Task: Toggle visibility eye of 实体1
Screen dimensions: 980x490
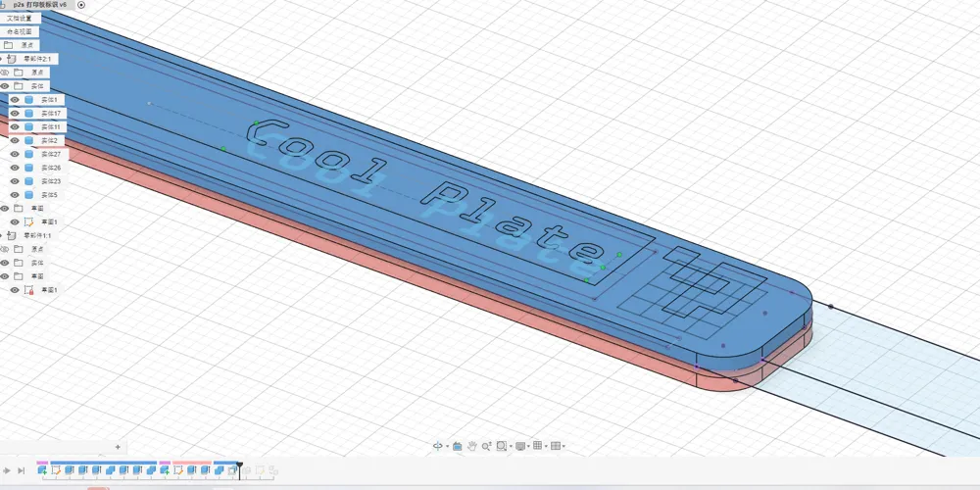Action: click(x=15, y=100)
